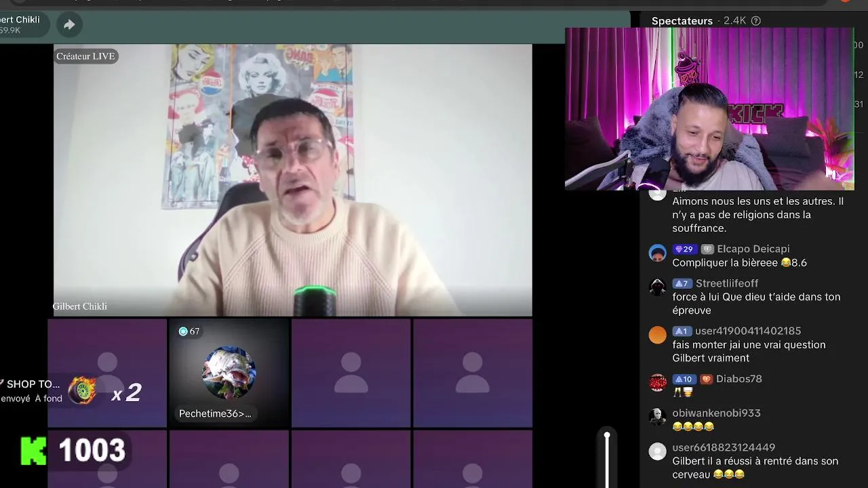Screen dimensions: 868x488
Task: Click the 2.4K viewer count
Action: click(734, 21)
